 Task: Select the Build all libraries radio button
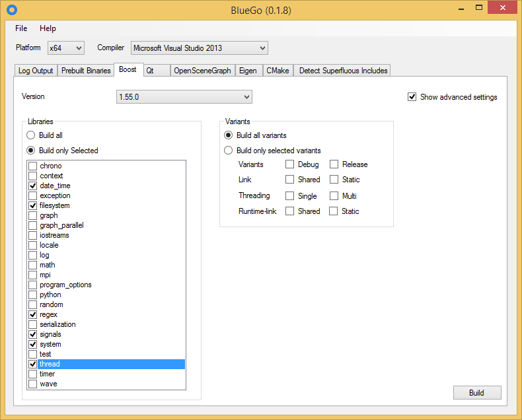pos(31,135)
